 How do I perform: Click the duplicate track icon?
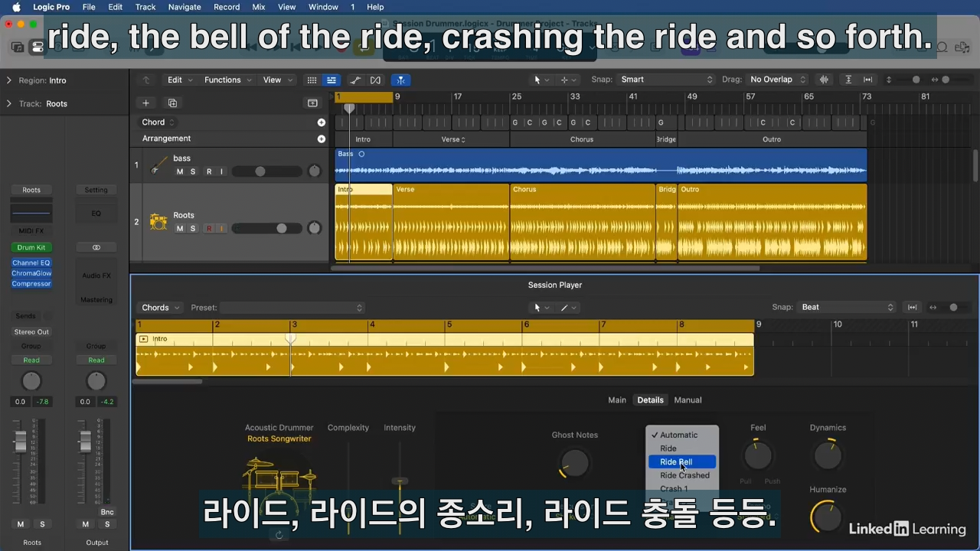tap(172, 103)
